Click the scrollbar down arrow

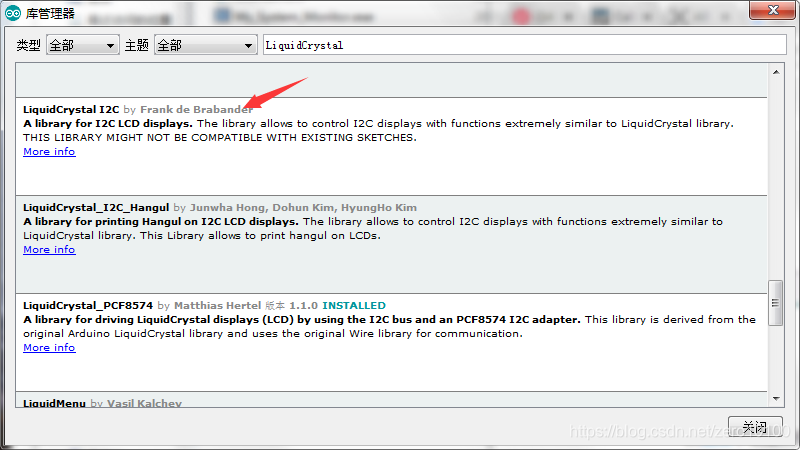tap(776, 398)
